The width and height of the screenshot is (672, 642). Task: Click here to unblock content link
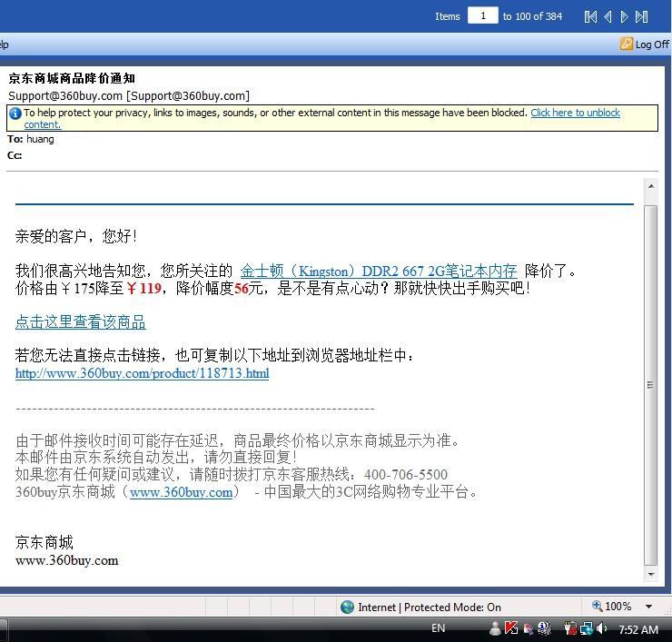[575, 113]
